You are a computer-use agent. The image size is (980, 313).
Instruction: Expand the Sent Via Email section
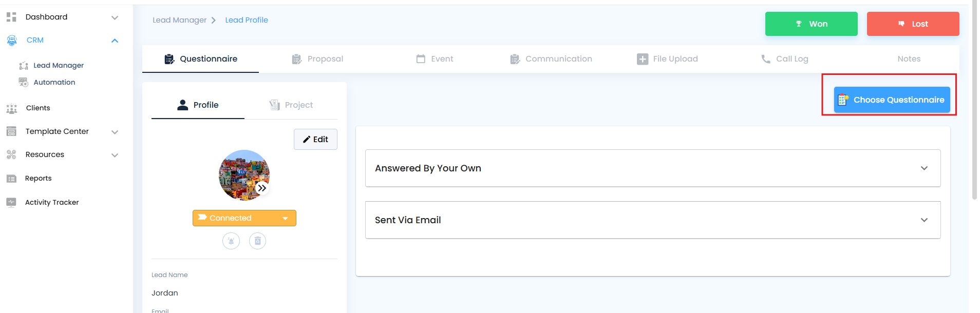click(x=653, y=220)
